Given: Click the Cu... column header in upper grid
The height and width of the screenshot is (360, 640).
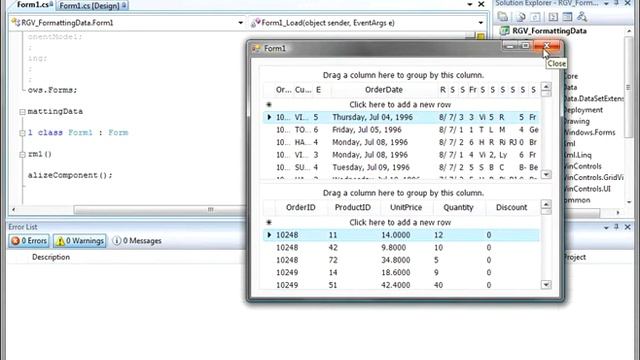Looking at the screenshot, I should tap(302, 90).
